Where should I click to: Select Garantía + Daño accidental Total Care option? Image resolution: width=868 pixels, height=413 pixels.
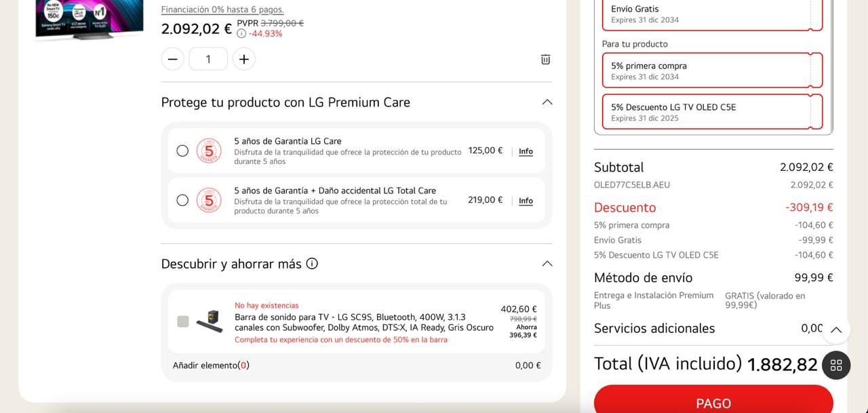pyautogui.click(x=182, y=200)
